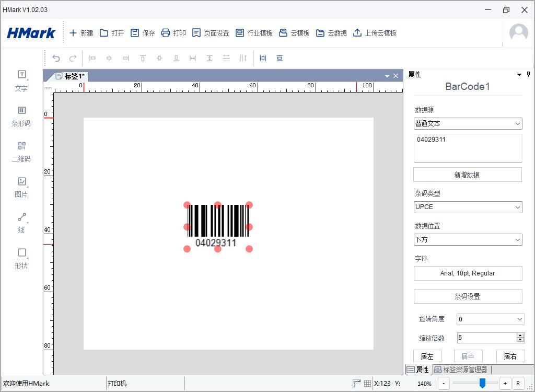The height and width of the screenshot is (392, 535).
Task: Click the align bottom edges icon
Action: 176,58
